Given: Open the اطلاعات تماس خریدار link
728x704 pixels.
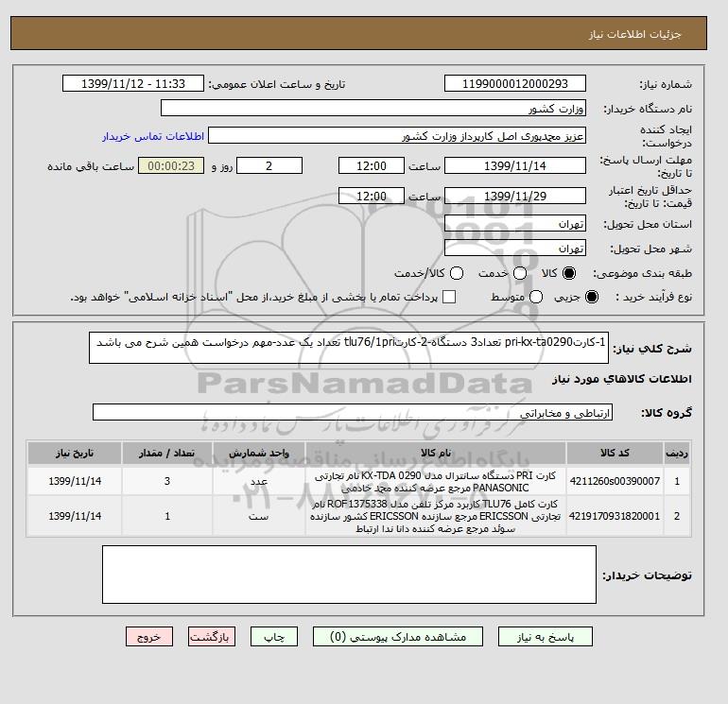Looking at the screenshot, I should (153, 136).
